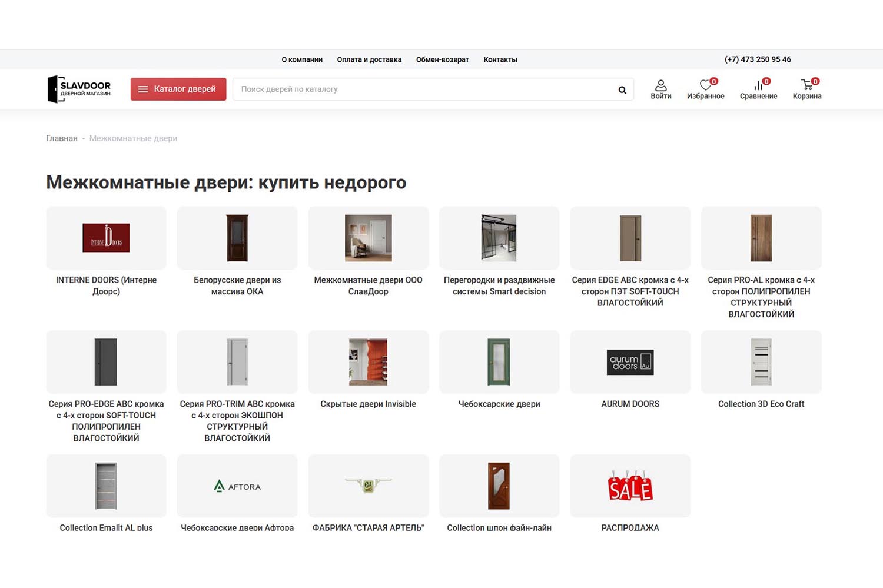Click Collection 3D Eco Craft title link

(761, 404)
